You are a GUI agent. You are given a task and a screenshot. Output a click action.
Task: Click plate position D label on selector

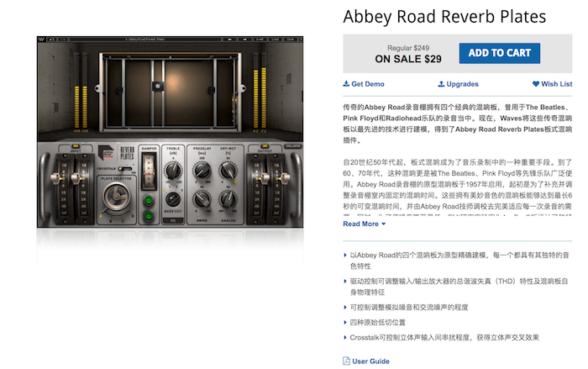(133, 216)
